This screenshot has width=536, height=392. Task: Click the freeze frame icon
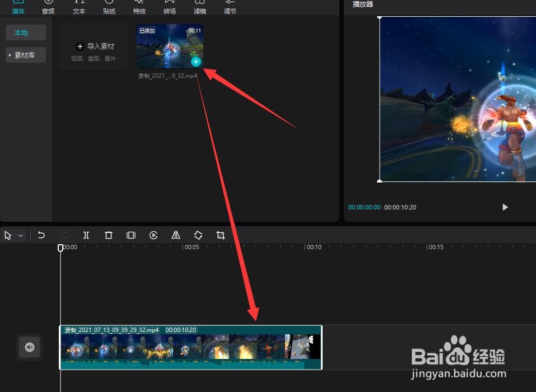click(x=131, y=235)
